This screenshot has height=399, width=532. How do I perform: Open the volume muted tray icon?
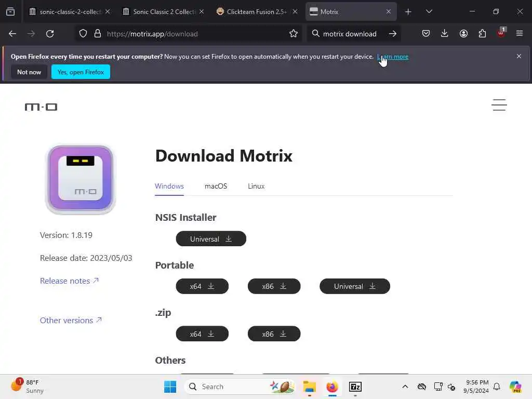(x=451, y=387)
